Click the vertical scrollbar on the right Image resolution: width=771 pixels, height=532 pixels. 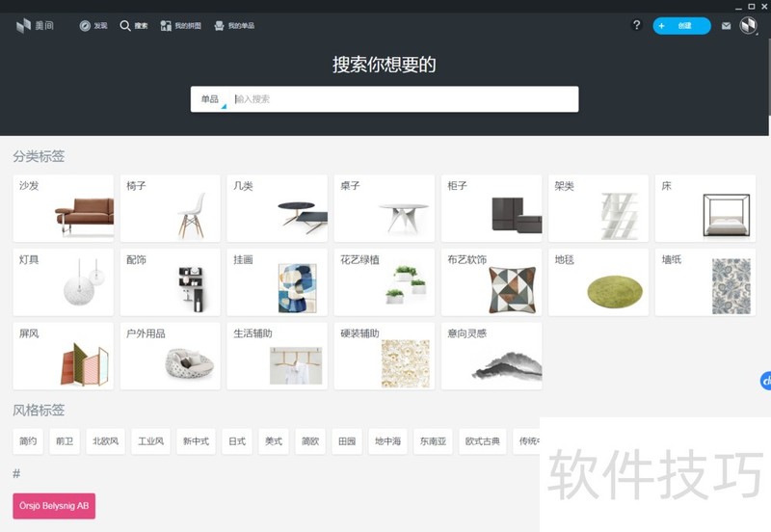click(x=769, y=76)
